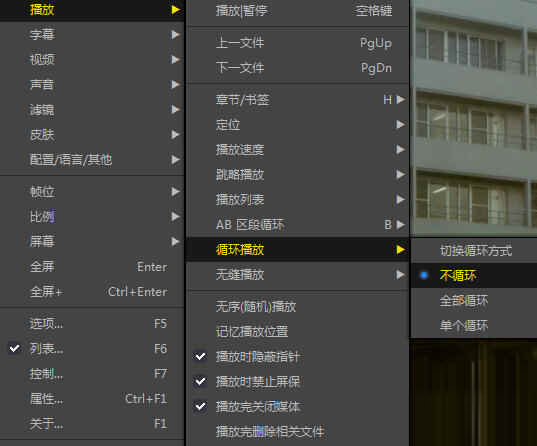537x446 pixels.
Task: Open the 皮肤 submenu
Action: [x=92, y=135]
